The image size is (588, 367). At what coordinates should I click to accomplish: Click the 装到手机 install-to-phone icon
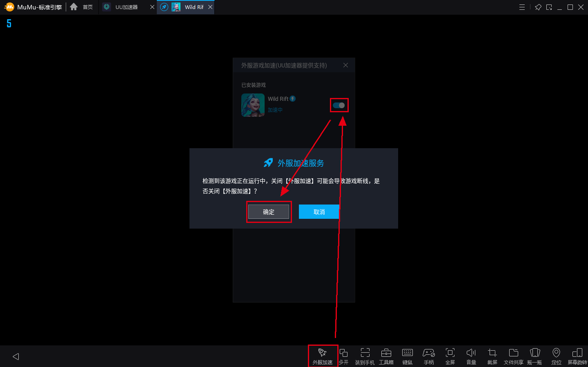365,355
